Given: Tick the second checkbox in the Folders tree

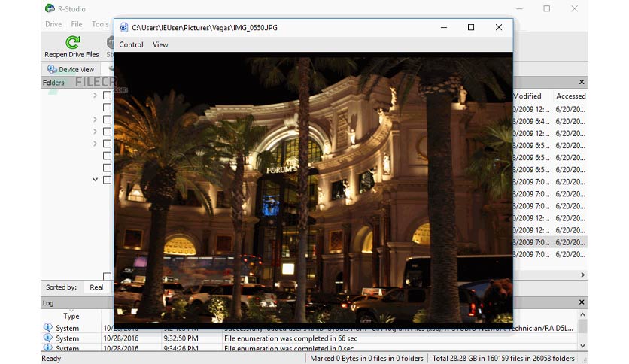Looking at the screenshot, I should coord(107,107).
